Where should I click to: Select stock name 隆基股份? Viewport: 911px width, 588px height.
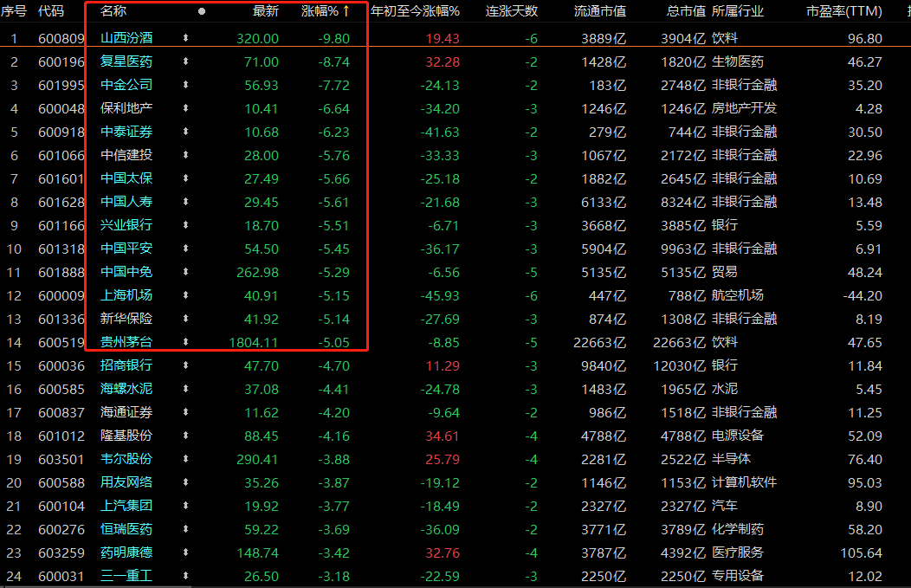[126, 436]
